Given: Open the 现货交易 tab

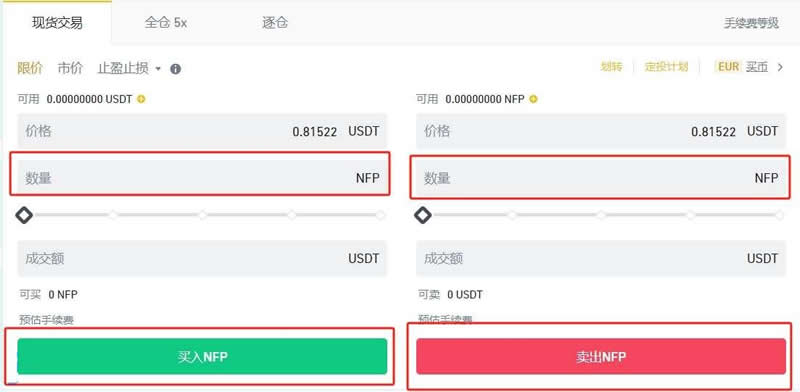Looking at the screenshot, I should tap(57, 23).
